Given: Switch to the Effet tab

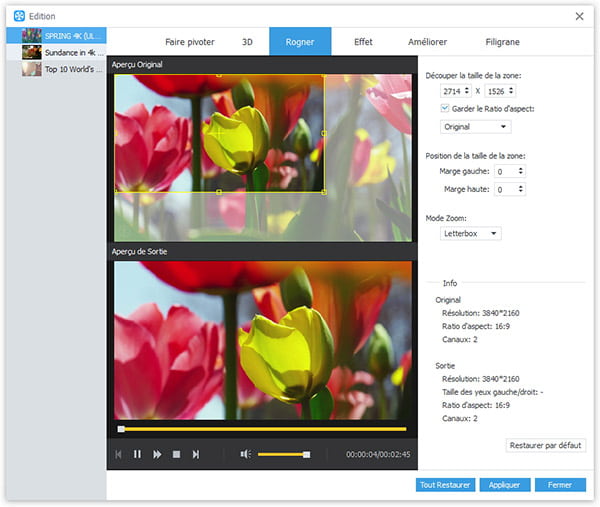Looking at the screenshot, I should tap(363, 42).
